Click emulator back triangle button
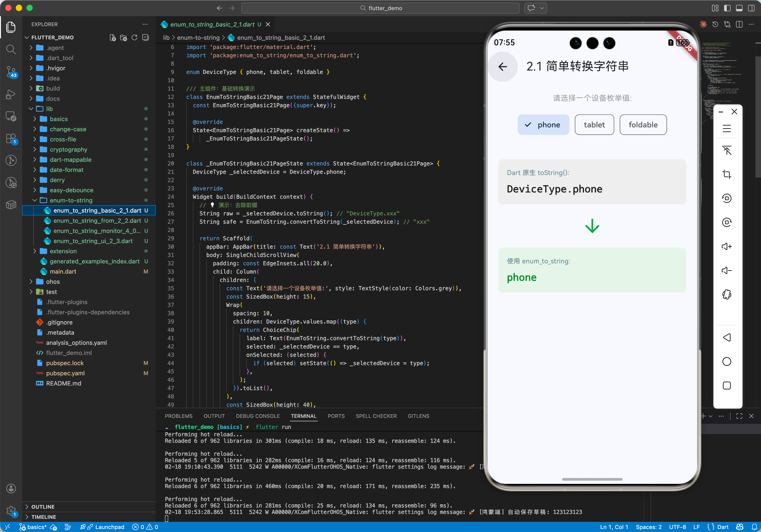 point(727,337)
